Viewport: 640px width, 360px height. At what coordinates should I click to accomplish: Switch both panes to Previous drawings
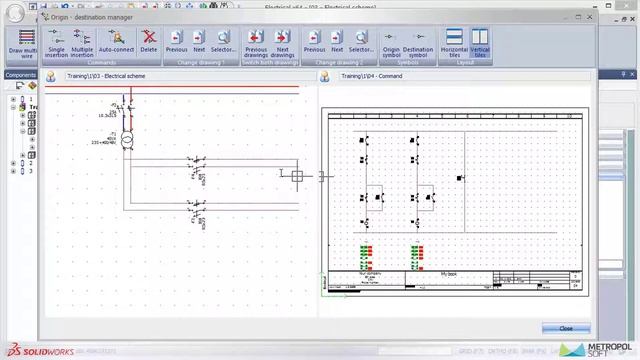tap(256, 43)
